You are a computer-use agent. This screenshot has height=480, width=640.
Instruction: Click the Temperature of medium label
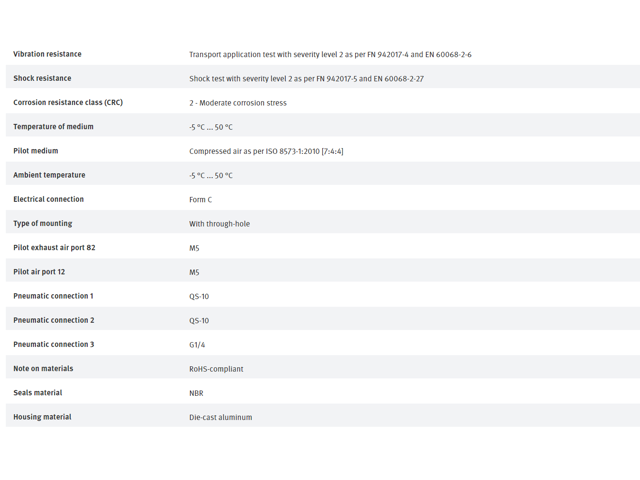53,127
